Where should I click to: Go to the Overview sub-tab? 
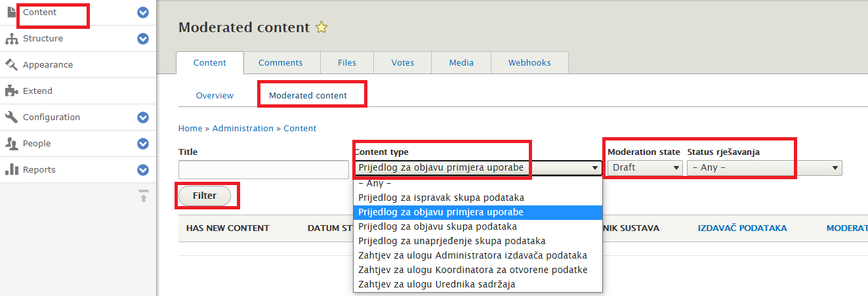[215, 96]
